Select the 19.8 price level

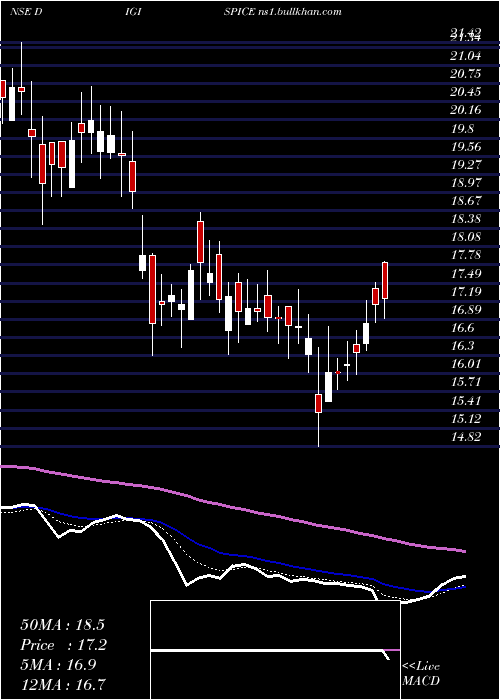tap(462, 129)
